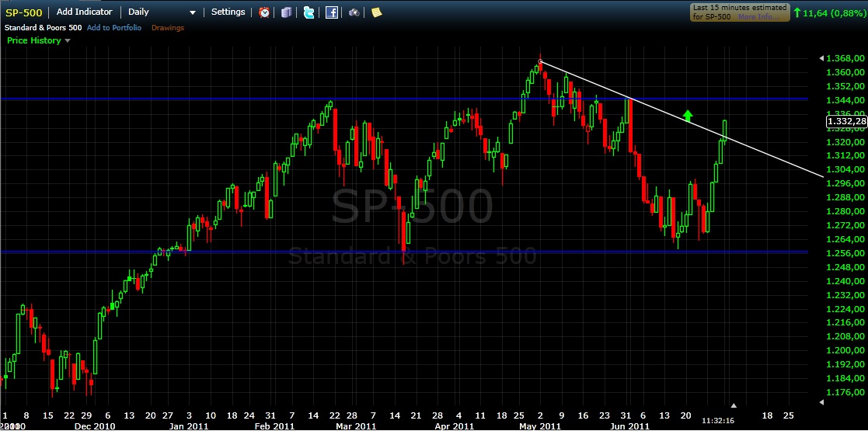Click the Jan 2011 date axis label
This screenshot has height=431, width=868.
(x=189, y=426)
